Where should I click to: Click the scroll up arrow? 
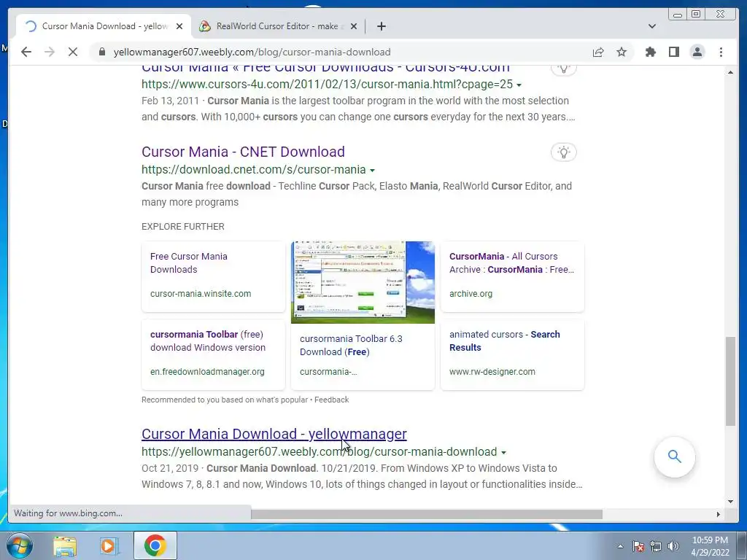pyautogui.click(x=730, y=72)
